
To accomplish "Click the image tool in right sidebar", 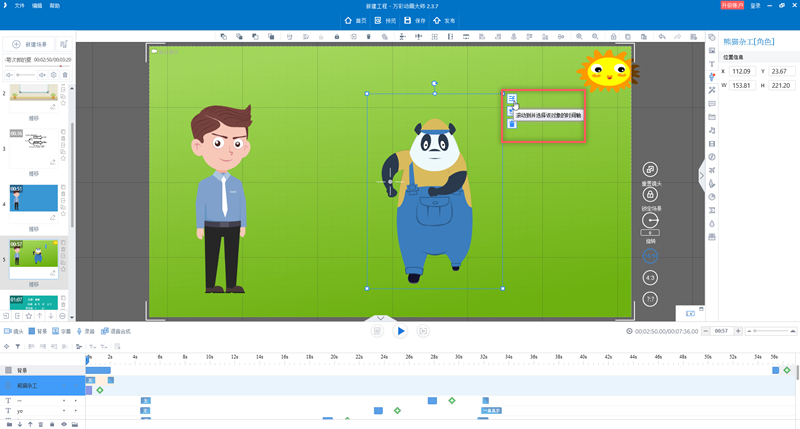I will (x=712, y=51).
